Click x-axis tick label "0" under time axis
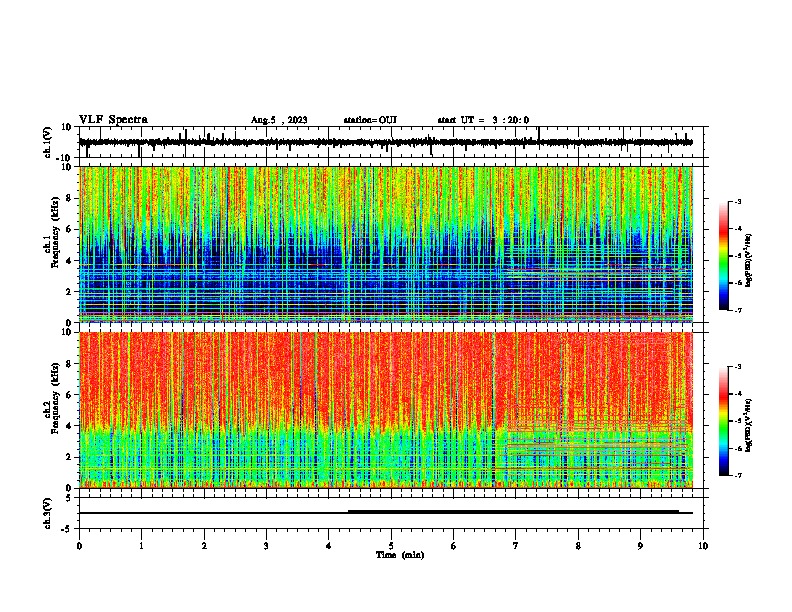Image resolution: width=792 pixels, height=612 pixels. [79, 546]
